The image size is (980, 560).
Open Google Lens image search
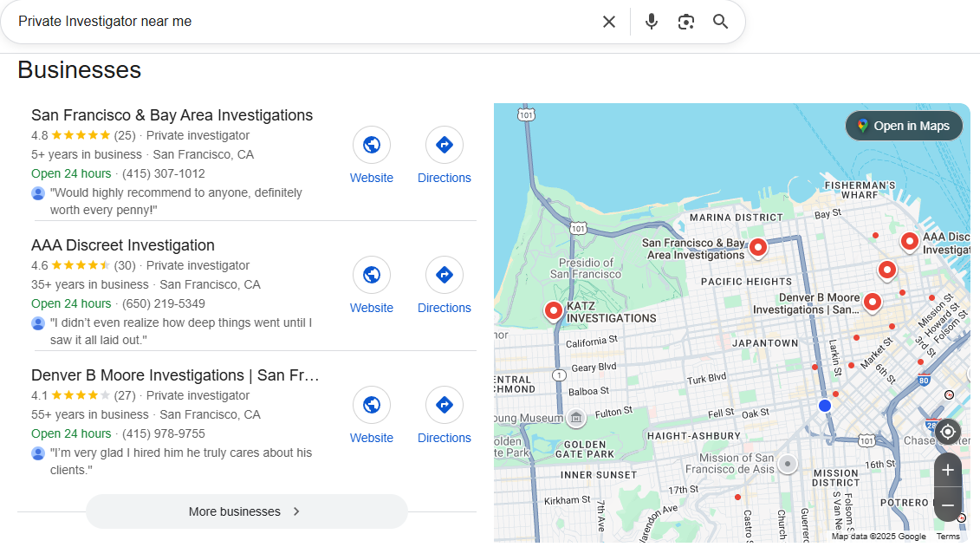[x=686, y=22]
